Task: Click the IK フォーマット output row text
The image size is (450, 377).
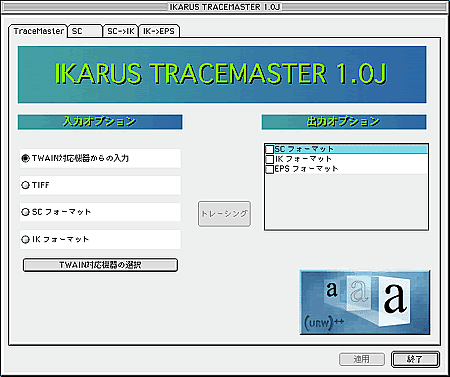Action: (x=303, y=159)
